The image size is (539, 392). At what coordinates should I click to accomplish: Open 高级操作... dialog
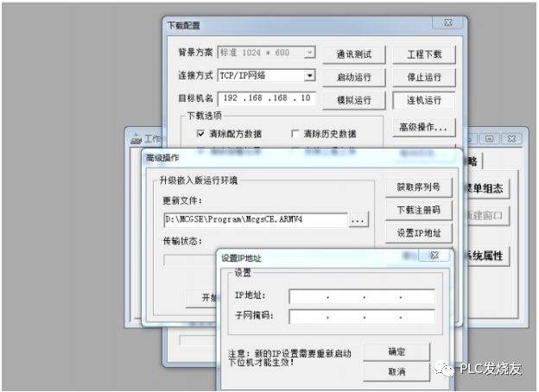pos(424,128)
